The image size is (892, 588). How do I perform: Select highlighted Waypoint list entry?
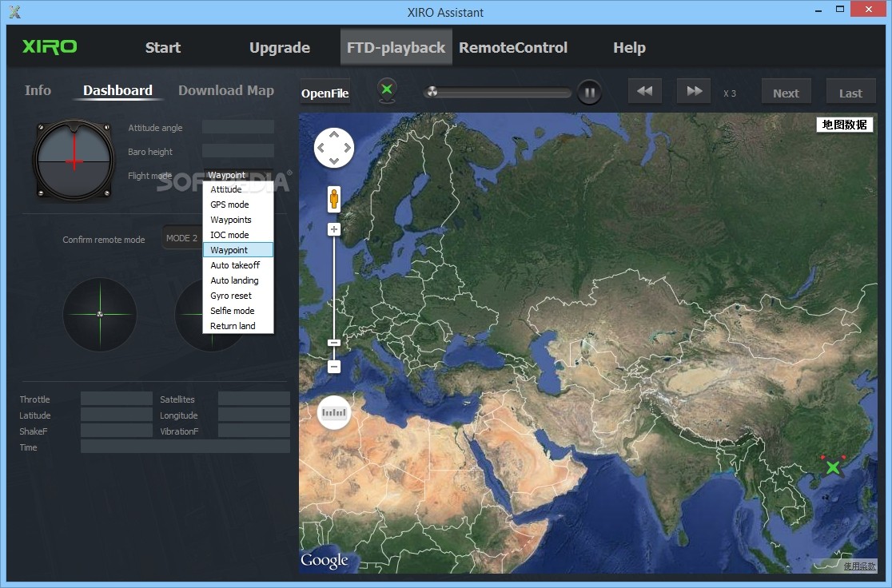tap(238, 250)
